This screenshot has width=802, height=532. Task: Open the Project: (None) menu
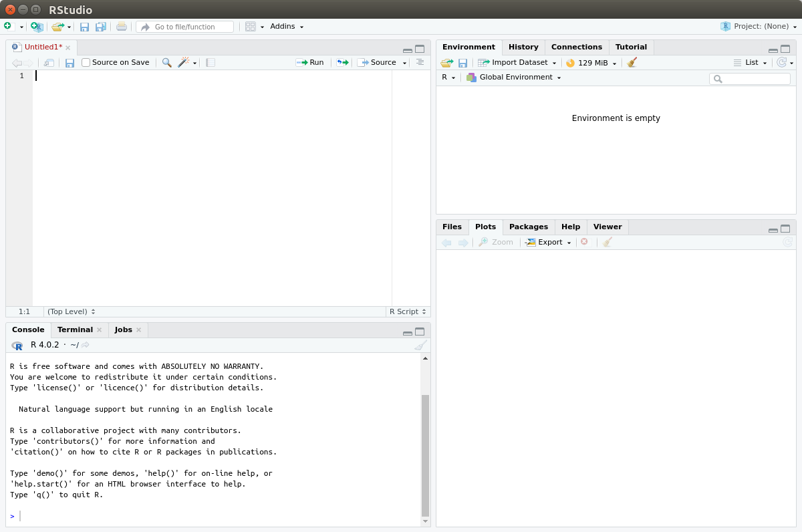[759, 27]
